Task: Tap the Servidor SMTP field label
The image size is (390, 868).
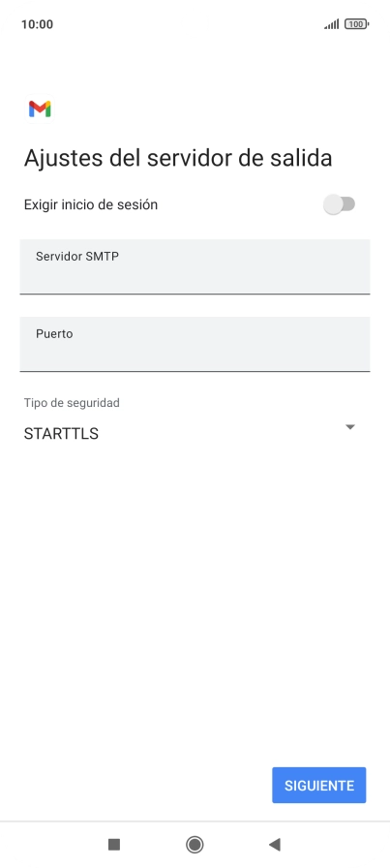Action: 77,257
